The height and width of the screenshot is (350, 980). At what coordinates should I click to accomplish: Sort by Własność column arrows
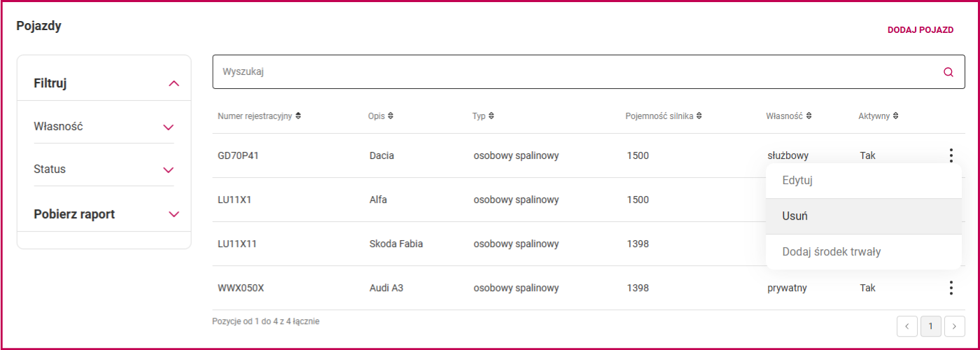coord(808,116)
